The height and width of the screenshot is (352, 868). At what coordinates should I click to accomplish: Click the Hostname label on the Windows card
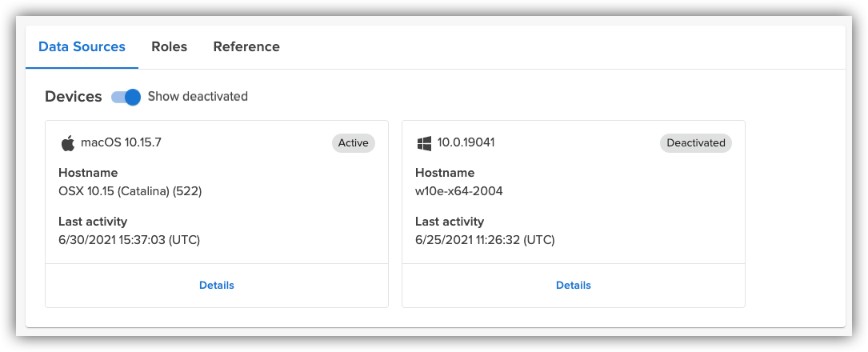coord(445,173)
